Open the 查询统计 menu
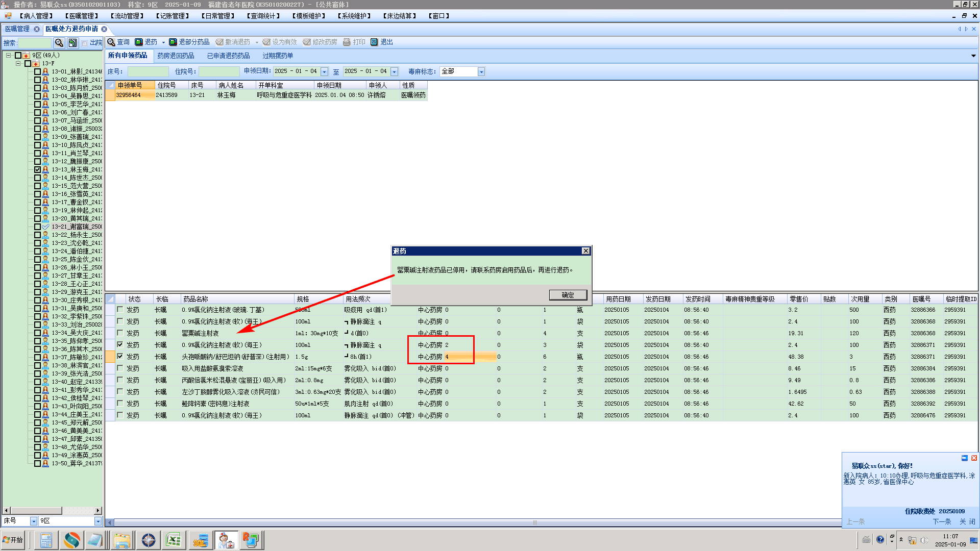This screenshot has height=551, width=980. 263,16
